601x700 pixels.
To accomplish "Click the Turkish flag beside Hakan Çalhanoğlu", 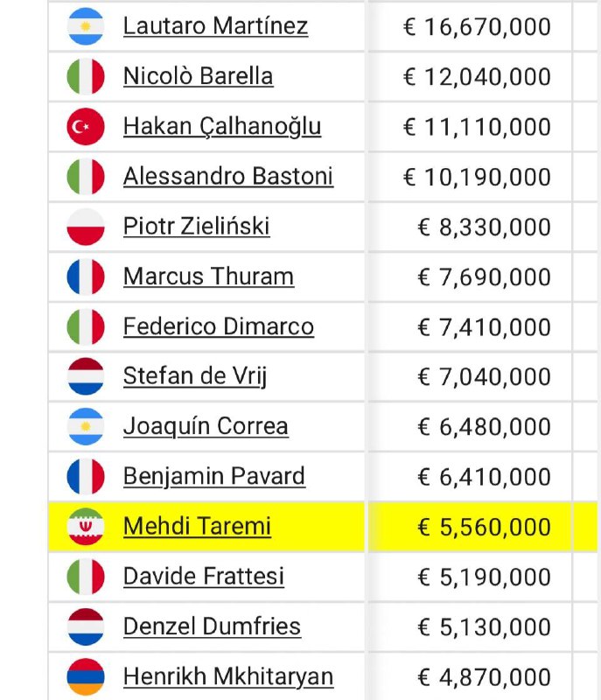I will [x=86, y=126].
